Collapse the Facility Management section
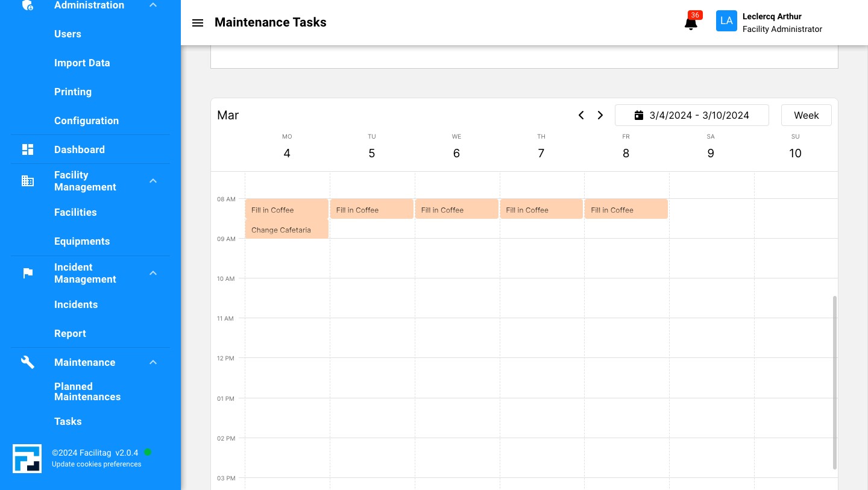The width and height of the screenshot is (868, 490). 153,181
